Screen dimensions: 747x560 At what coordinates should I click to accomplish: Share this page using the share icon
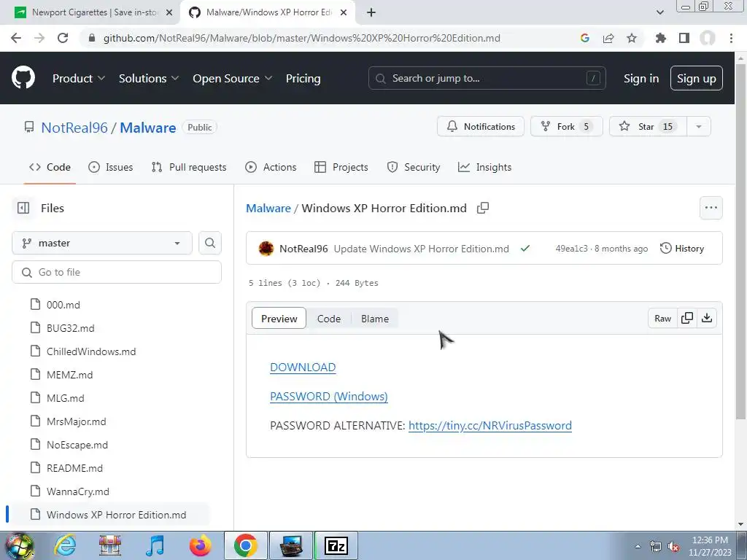point(608,38)
